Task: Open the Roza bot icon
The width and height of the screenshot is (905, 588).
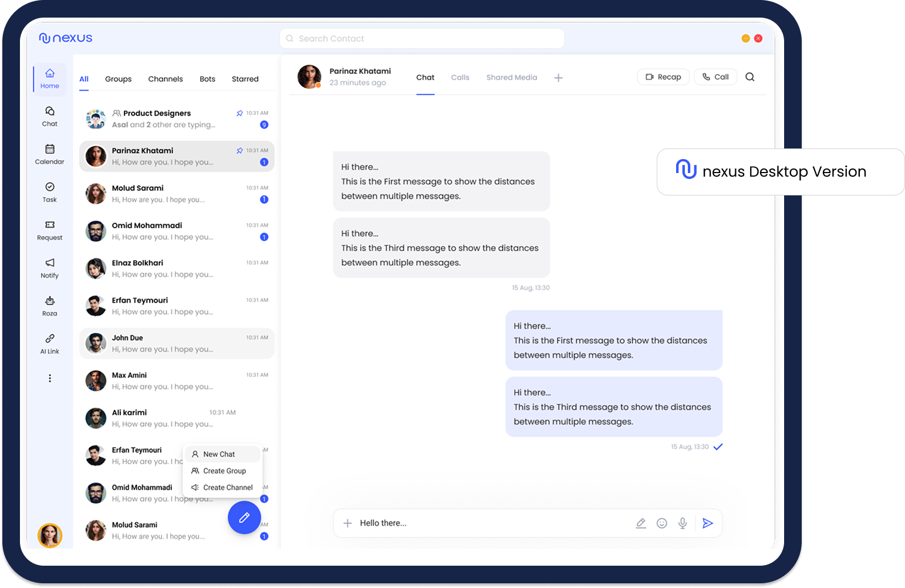Action: tap(50, 306)
